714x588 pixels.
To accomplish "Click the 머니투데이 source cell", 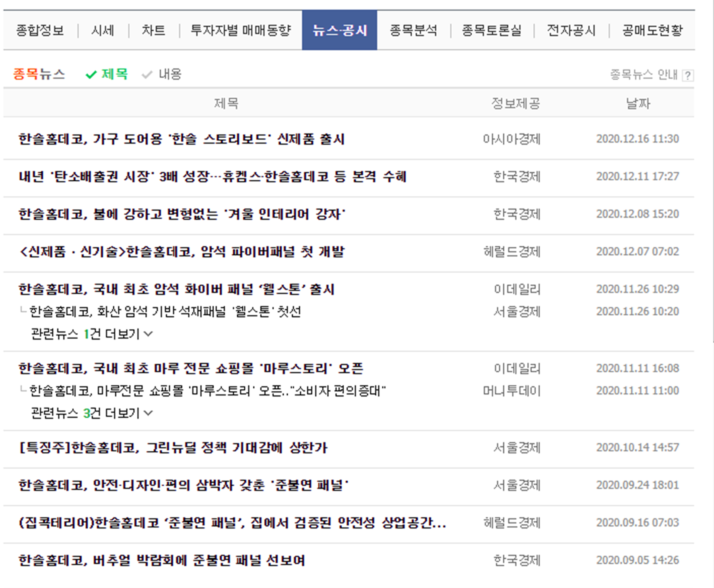I will [512, 391].
